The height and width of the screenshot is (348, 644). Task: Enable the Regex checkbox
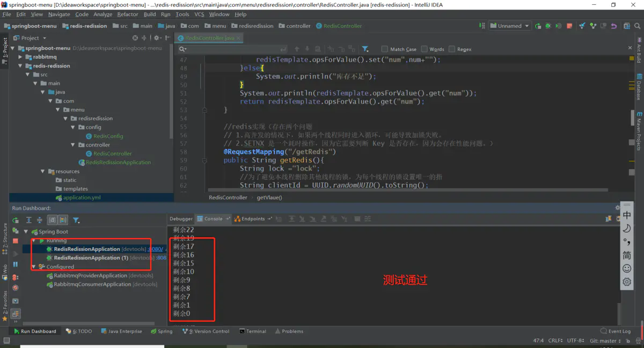coord(452,49)
